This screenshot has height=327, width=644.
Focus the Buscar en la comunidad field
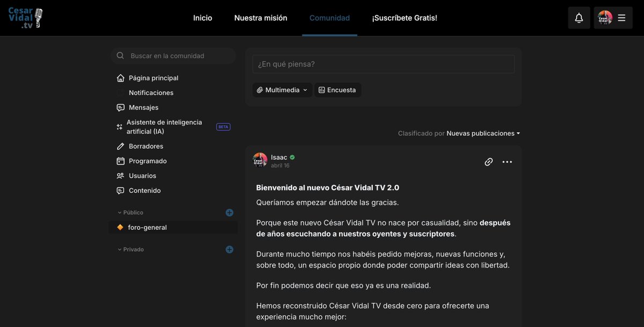click(173, 55)
